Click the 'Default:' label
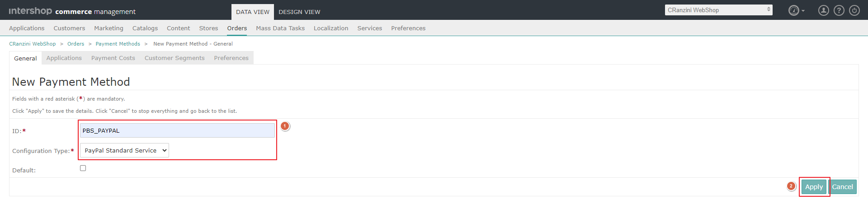 24,170
